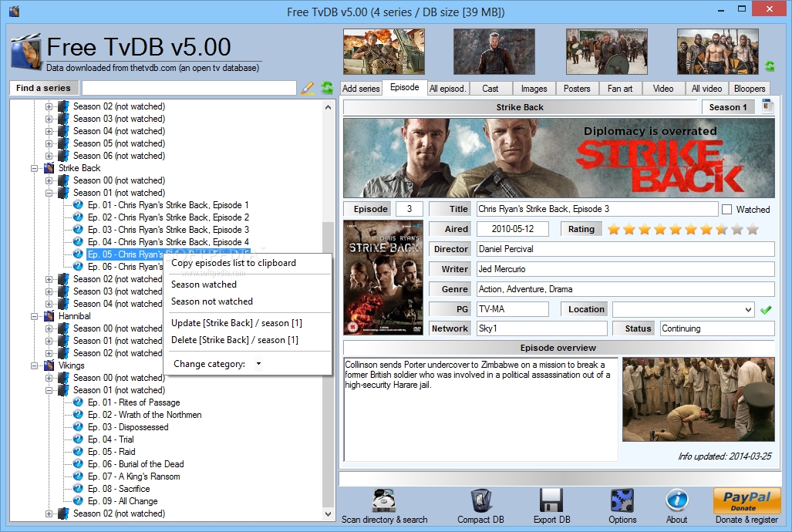Click the episode overview screenshot image

[699, 399]
